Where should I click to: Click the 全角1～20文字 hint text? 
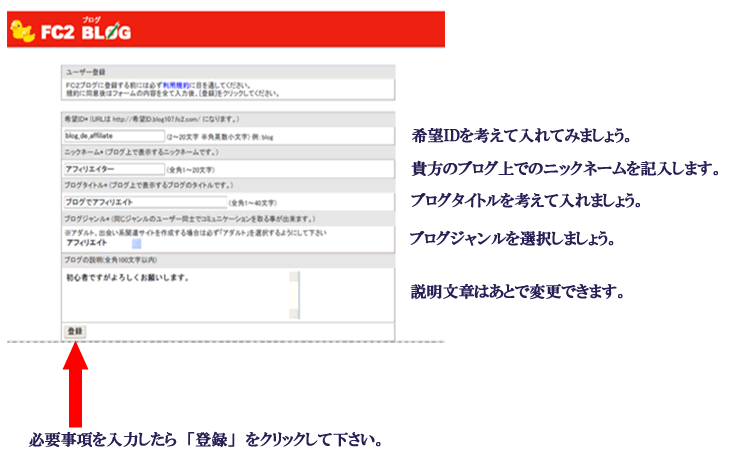coord(190,170)
